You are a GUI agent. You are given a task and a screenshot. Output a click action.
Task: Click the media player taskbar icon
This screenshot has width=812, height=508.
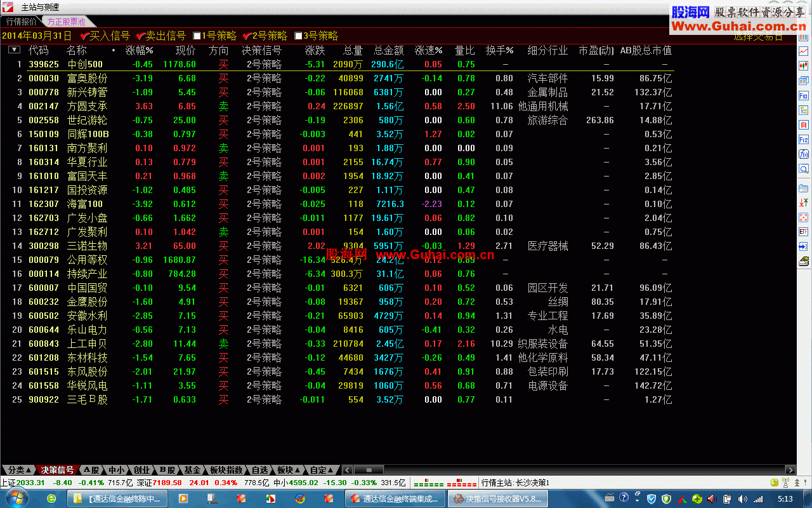point(183,499)
